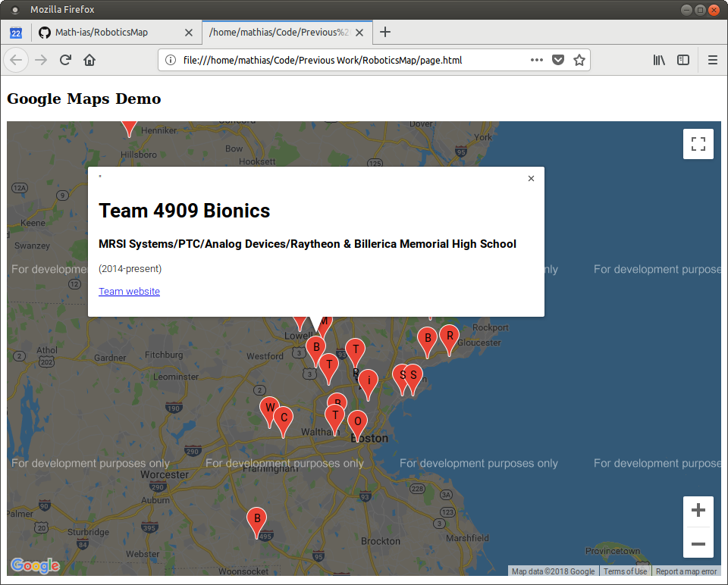Close the Math-ias/RoboticsMap tab
Screen dimensions: 728x585
189,33
